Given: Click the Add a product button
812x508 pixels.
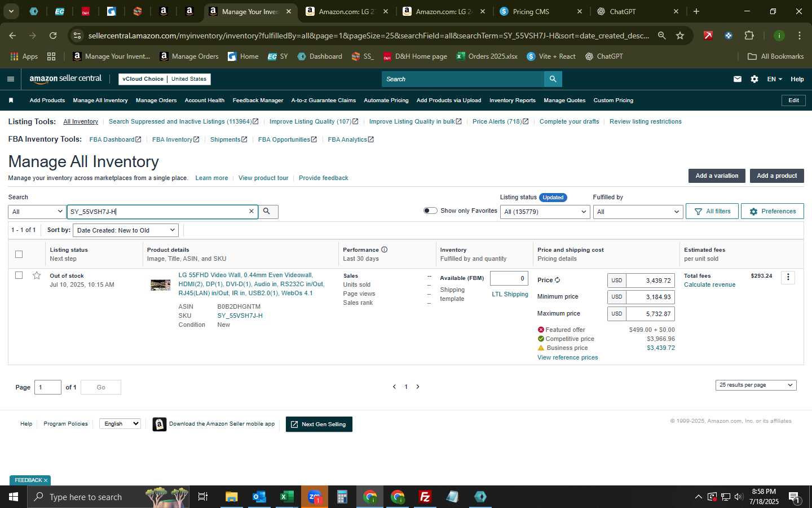Looking at the screenshot, I should [776, 176].
